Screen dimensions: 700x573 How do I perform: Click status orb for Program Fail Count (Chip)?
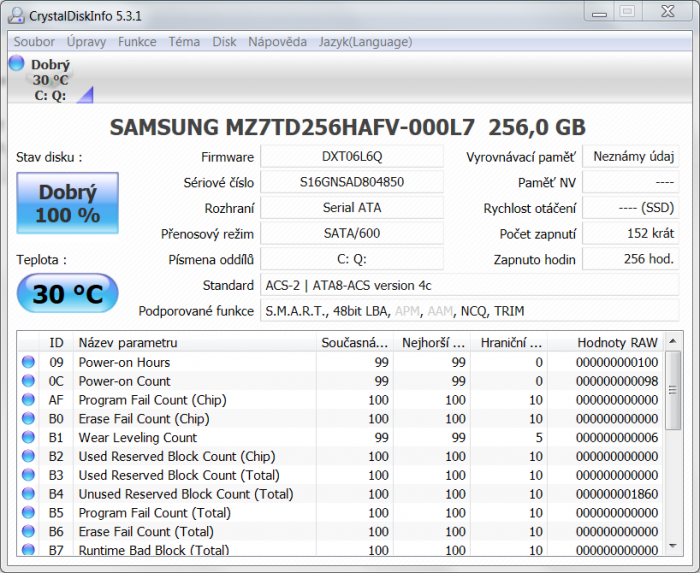(29, 400)
